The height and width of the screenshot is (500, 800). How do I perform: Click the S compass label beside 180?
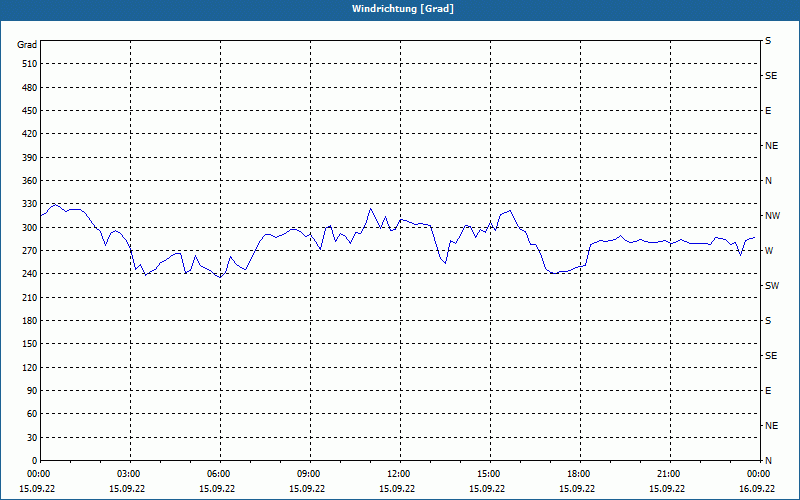pos(768,320)
